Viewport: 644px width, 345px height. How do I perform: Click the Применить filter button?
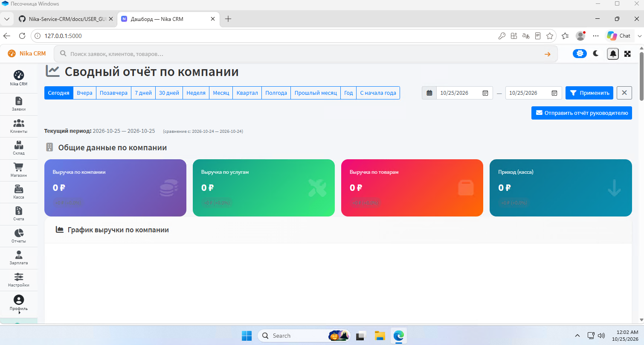[589, 93]
